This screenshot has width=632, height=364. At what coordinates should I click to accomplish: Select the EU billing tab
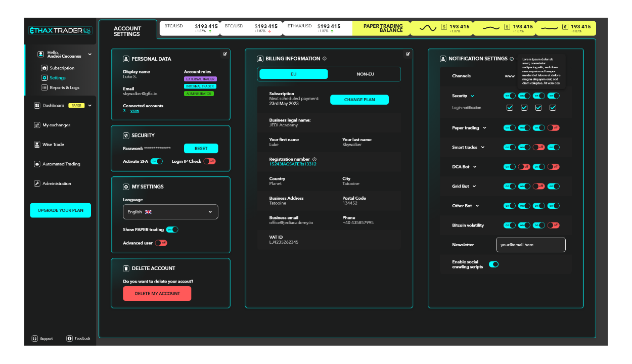coord(293,74)
